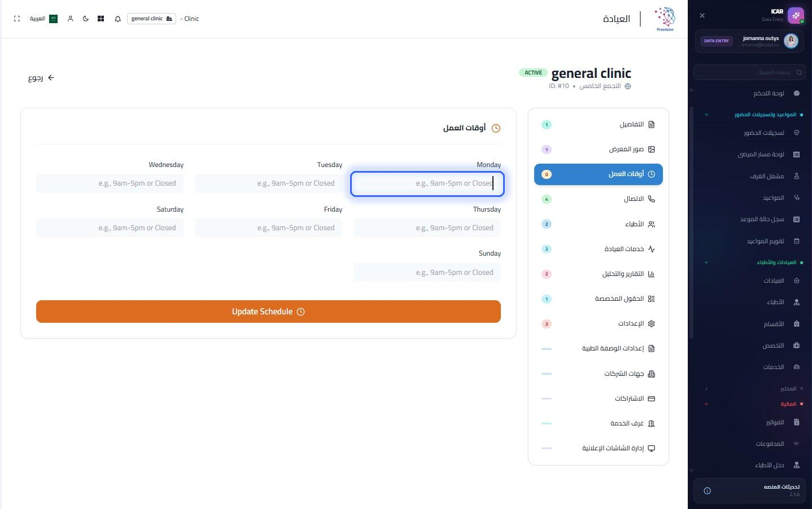Open the general clinic selector
812x509 pixels.
151,19
